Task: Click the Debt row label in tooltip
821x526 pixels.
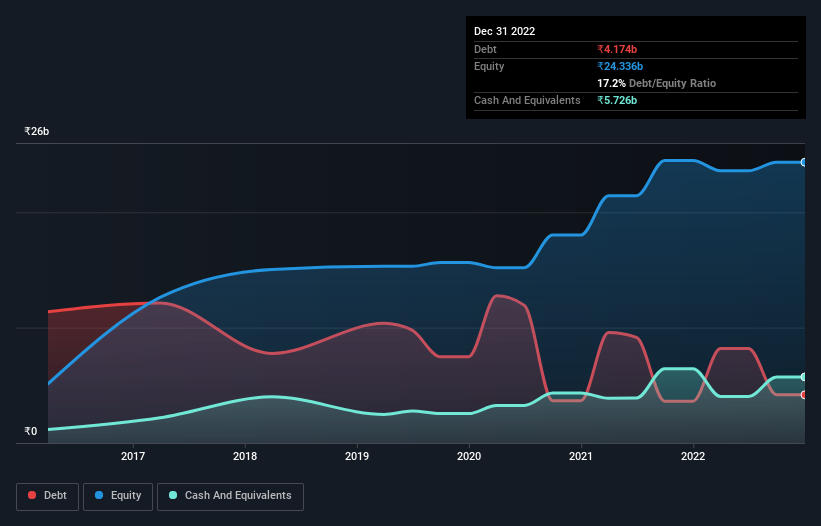Action: [x=485, y=49]
